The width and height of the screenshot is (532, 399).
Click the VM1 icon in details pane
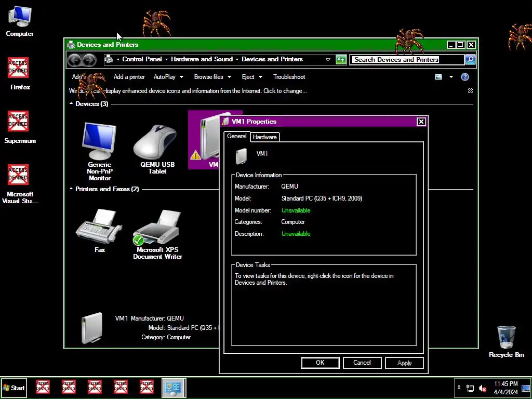pyautogui.click(x=91, y=328)
